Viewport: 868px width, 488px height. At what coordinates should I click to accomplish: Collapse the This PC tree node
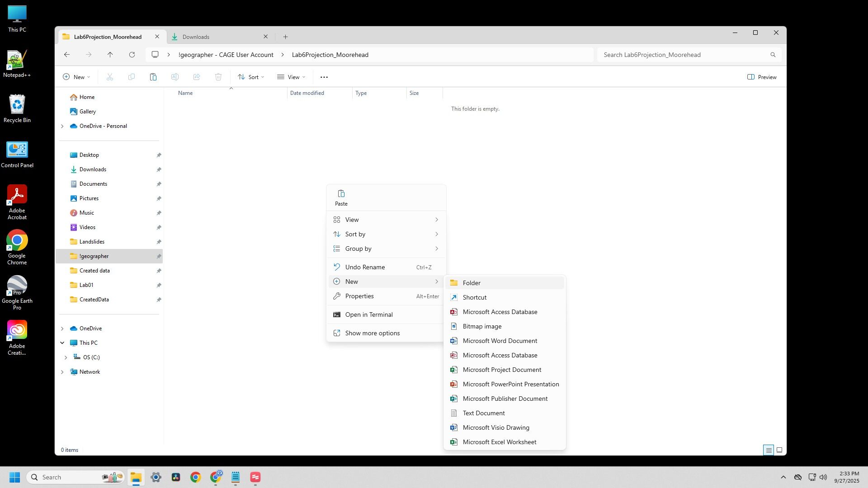coord(62,343)
